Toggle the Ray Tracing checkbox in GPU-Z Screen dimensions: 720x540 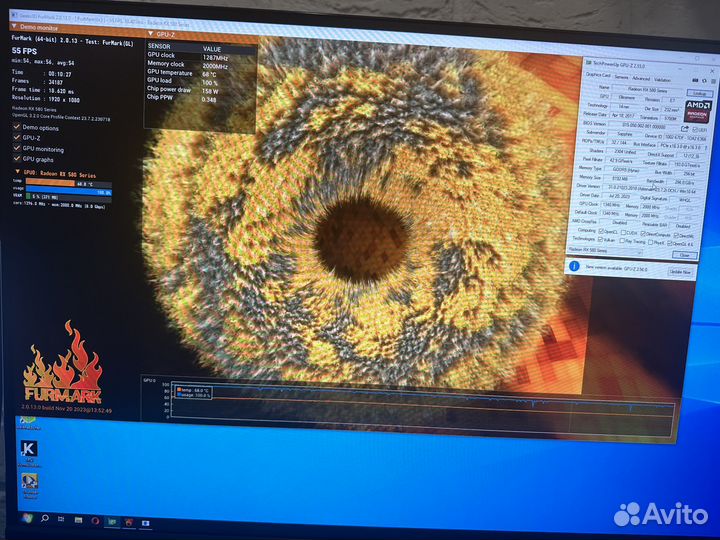click(622, 240)
